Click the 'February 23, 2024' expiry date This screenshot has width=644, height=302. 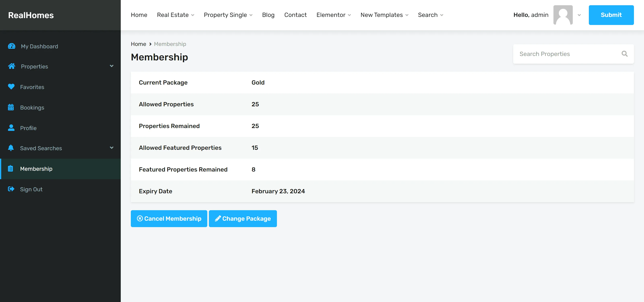[x=278, y=191]
